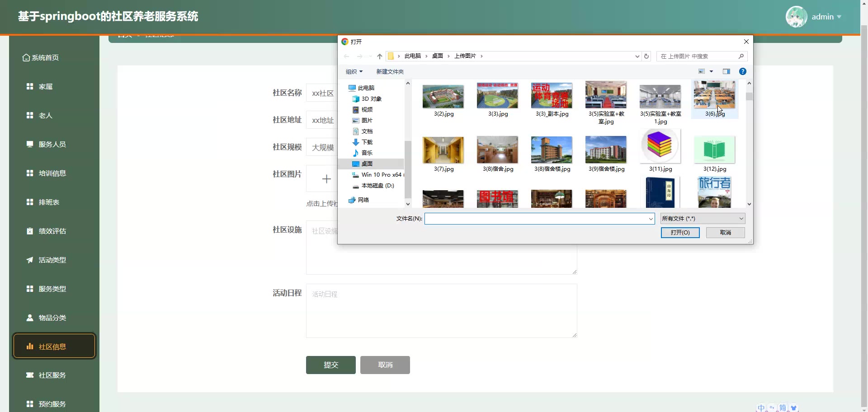
Task: Toggle the preview pane icon in file dialog
Action: pos(726,71)
